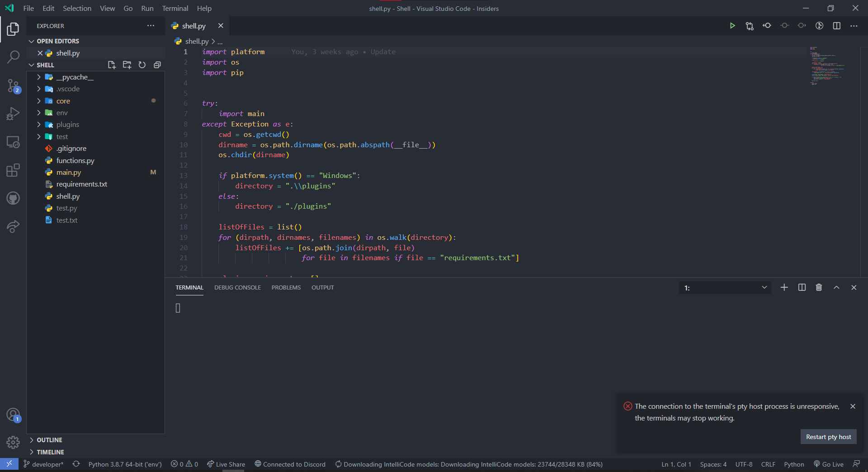Screen dimensions: 868x472
Task: Expand the OUTLINE section
Action: (49, 440)
